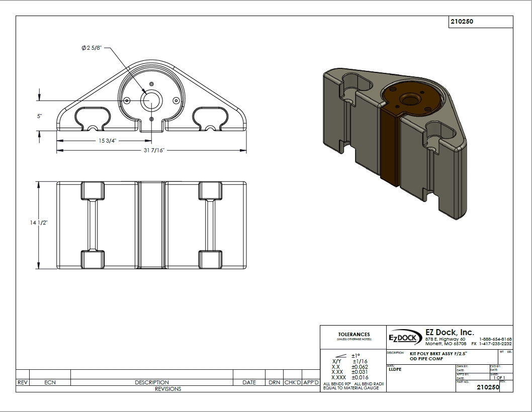Click the REV column header in revisions table
Viewport: 532px width, 412px height.
pyautogui.click(x=23, y=382)
